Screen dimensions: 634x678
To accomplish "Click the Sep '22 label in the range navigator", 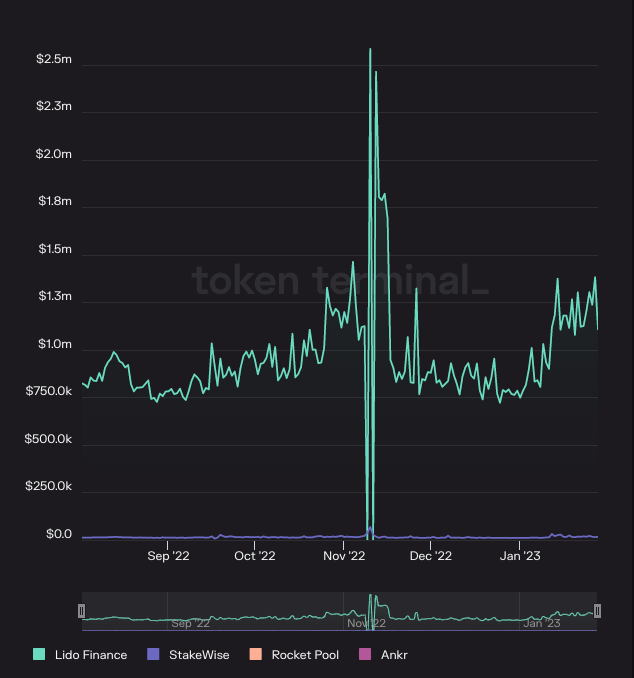I will [x=190, y=623].
